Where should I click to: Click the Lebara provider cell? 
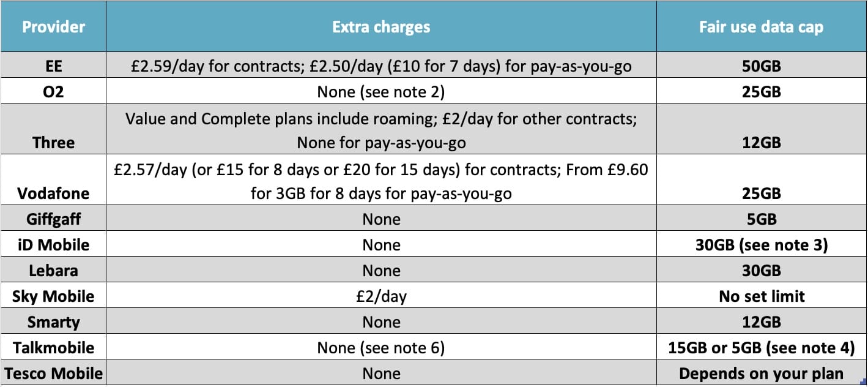point(53,271)
